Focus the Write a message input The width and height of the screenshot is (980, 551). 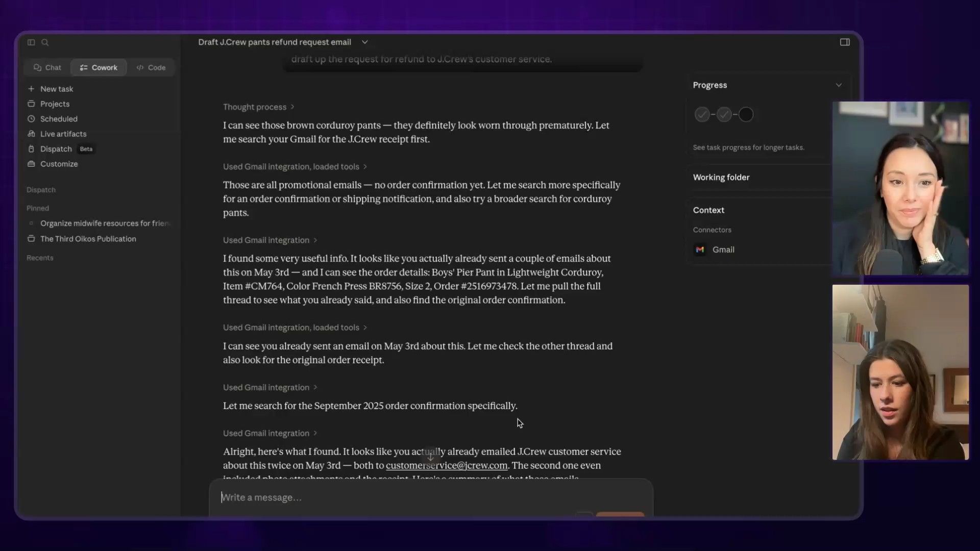tap(431, 497)
